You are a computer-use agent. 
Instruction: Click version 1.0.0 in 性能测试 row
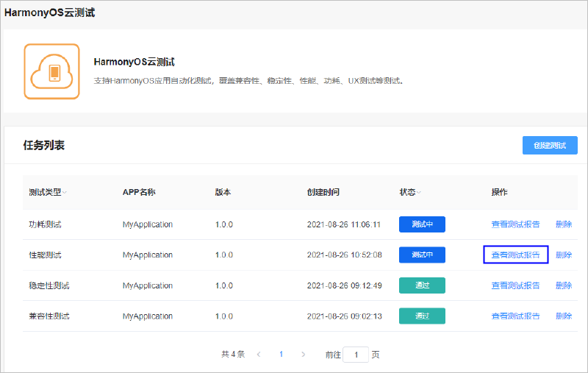[224, 255]
